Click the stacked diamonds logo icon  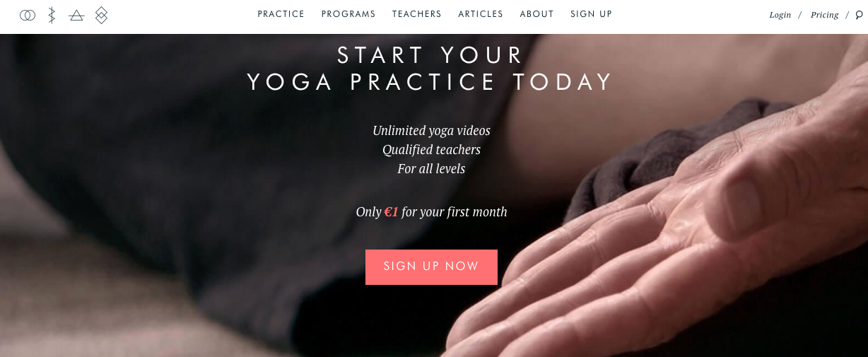[102, 15]
